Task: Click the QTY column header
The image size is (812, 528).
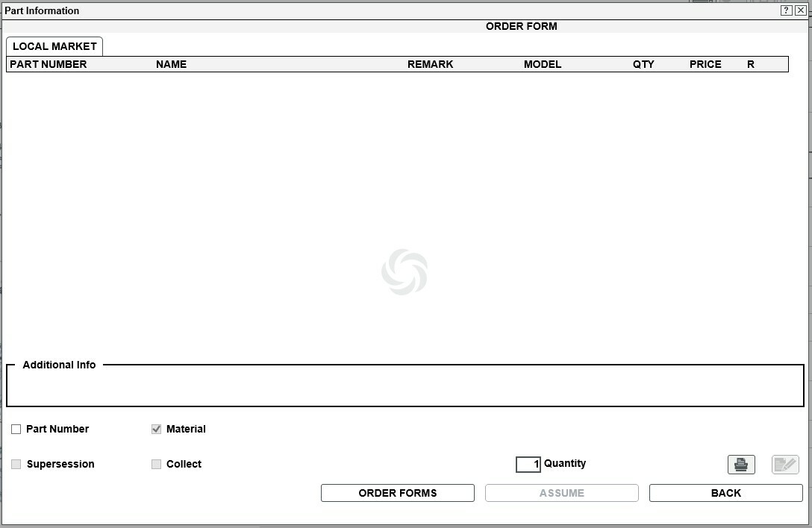Action: point(643,64)
